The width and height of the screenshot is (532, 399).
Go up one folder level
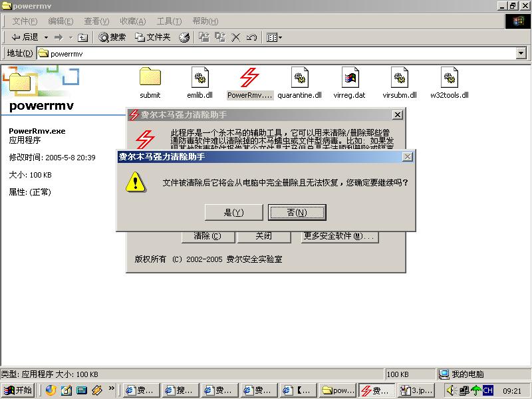point(82,37)
